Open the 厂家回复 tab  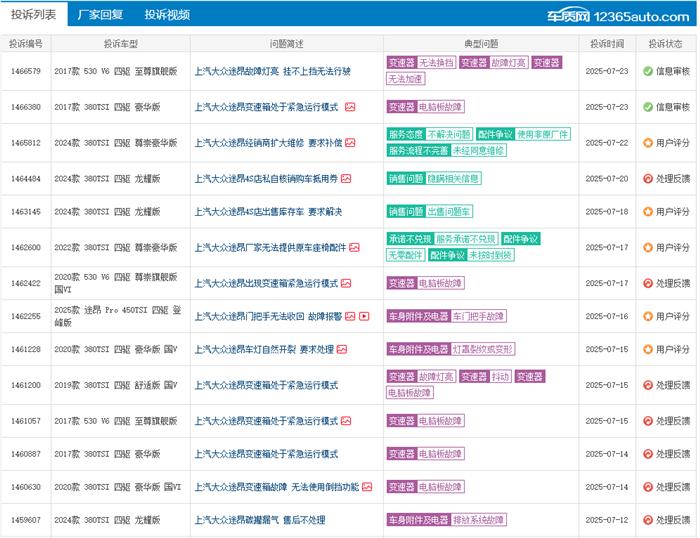point(100,15)
